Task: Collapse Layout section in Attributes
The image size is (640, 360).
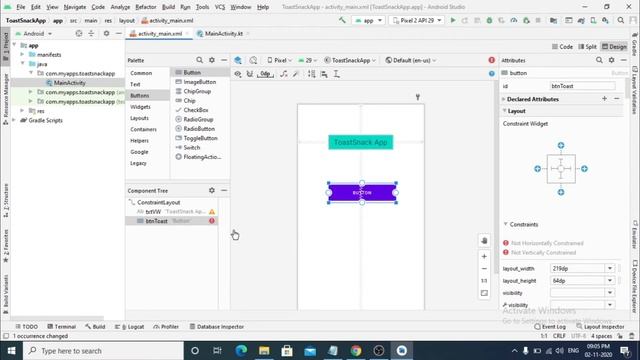Action: pyautogui.click(x=505, y=111)
